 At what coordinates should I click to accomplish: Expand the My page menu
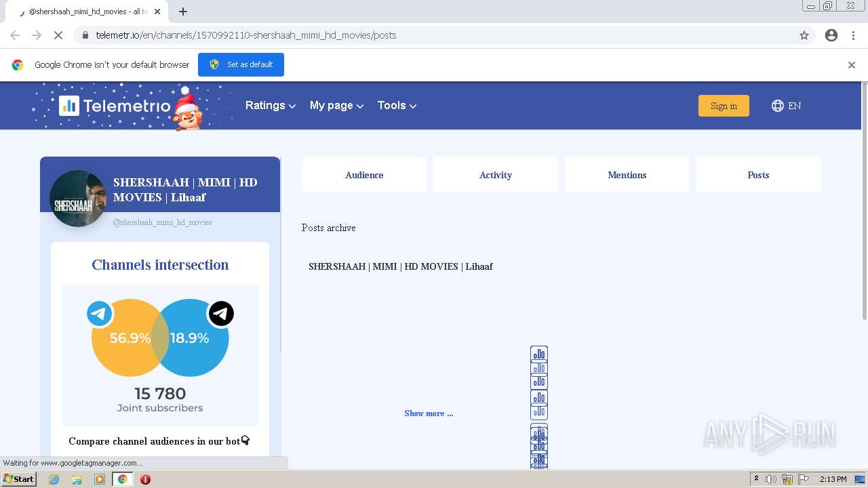pos(336,106)
